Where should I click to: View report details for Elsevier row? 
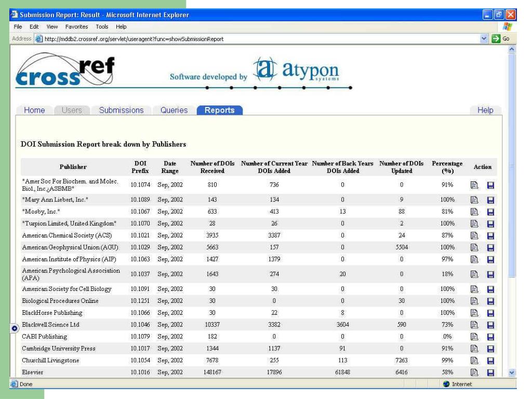pos(474,372)
